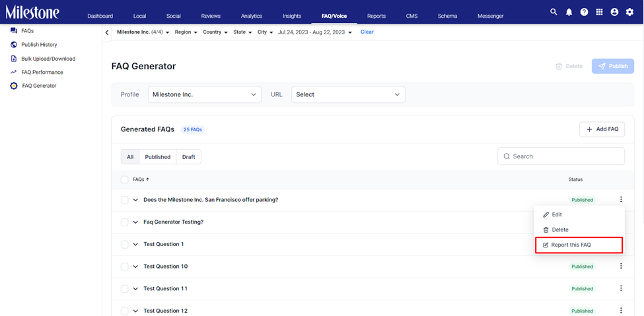Click the pencil icon beside Edit
Viewport: 644px width, 316px height.
tap(546, 214)
